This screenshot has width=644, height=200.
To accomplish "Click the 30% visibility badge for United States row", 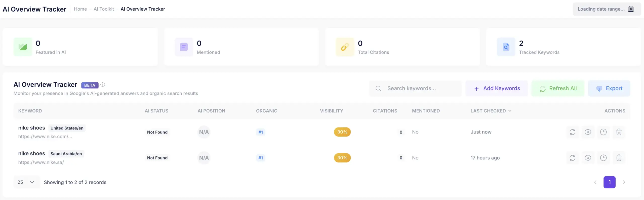I will (x=342, y=132).
